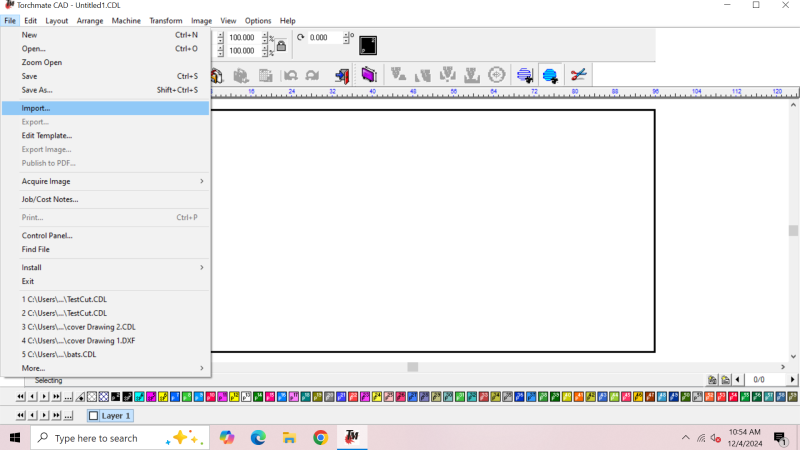Screen dimensions: 800x450
Task: Click the black square fill indicator icon
Action: 368,45
